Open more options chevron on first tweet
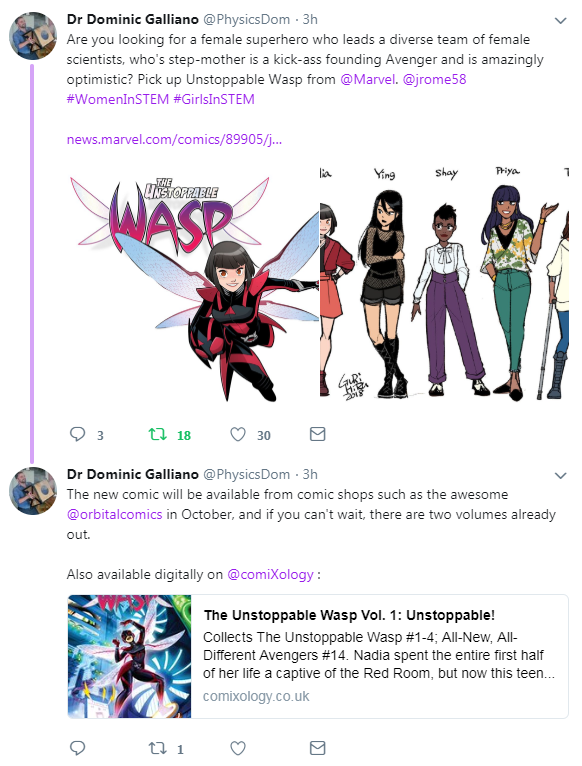 tap(560, 21)
